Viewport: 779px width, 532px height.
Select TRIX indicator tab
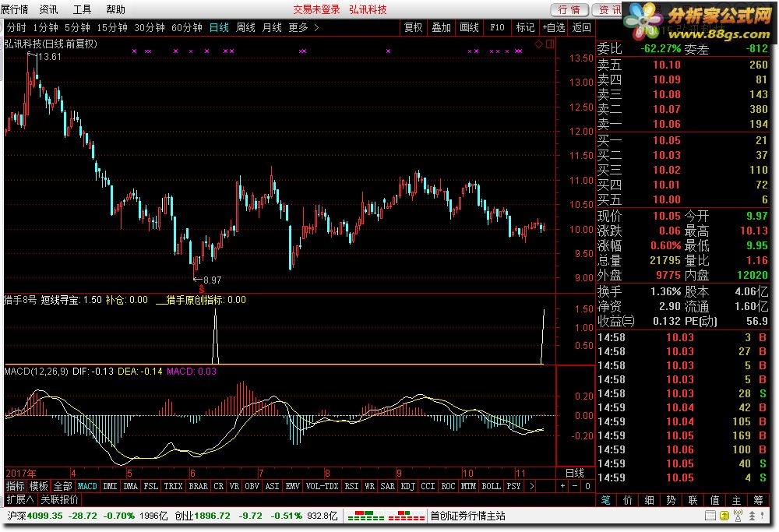tap(174, 486)
